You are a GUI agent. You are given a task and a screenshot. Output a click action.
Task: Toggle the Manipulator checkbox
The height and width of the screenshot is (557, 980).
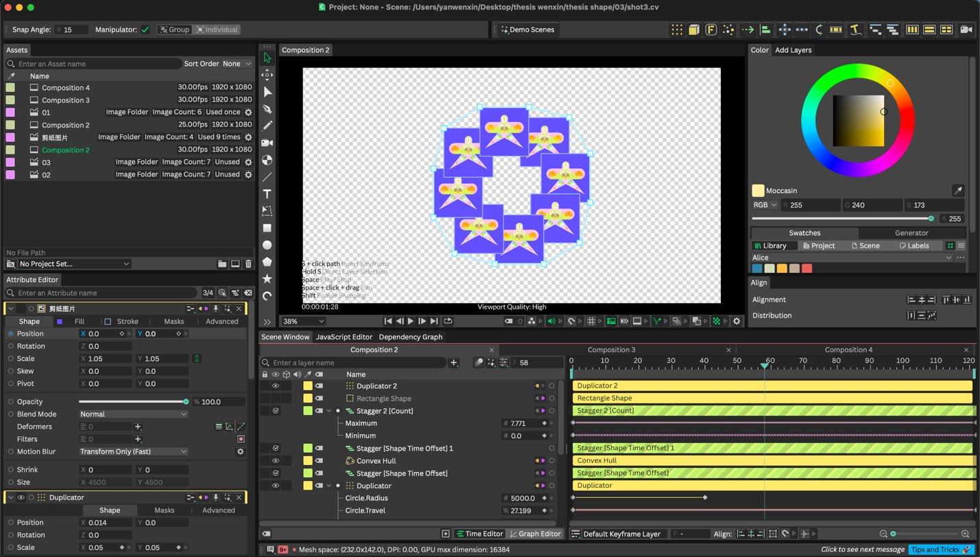[145, 29]
